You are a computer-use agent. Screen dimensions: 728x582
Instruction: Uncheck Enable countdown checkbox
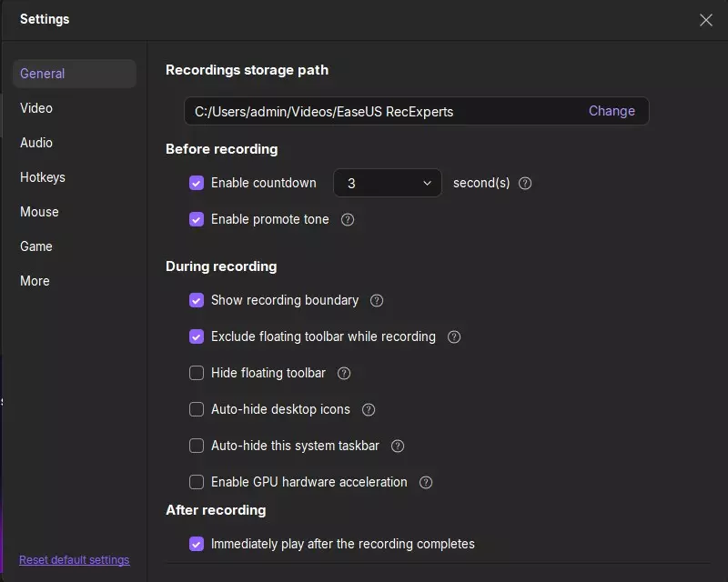click(197, 183)
